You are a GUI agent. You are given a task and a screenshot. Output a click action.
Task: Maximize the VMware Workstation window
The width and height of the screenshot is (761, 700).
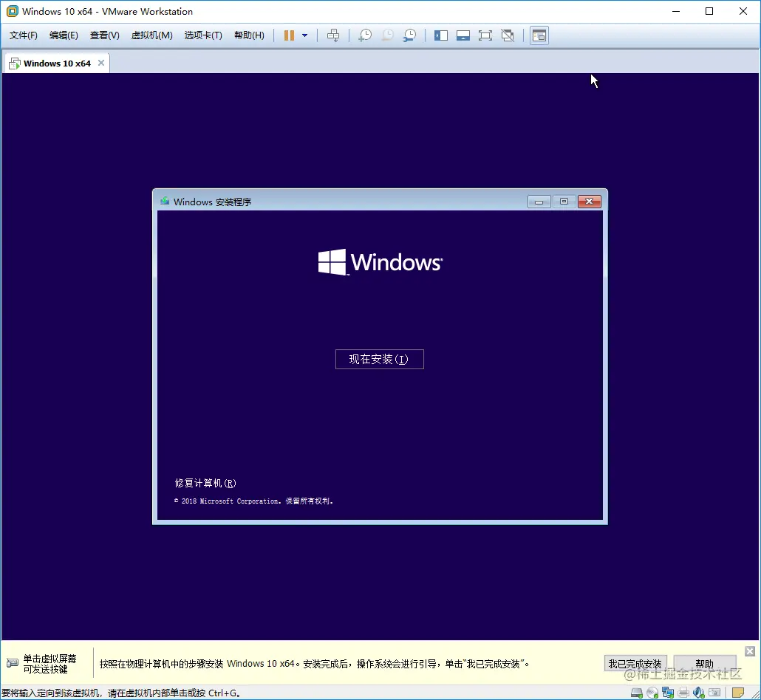coord(709,11)
